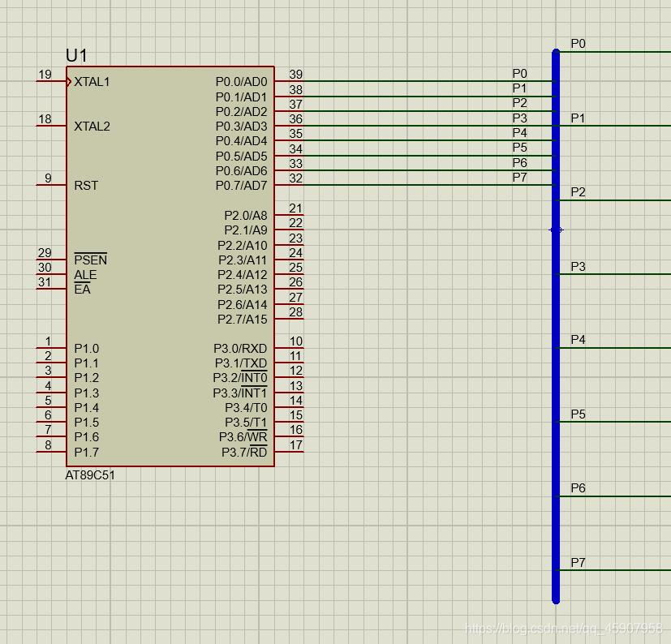Viewport: 671px width, 644px height.
Task: Select pin number 9 beside RST
Action: 49,178
